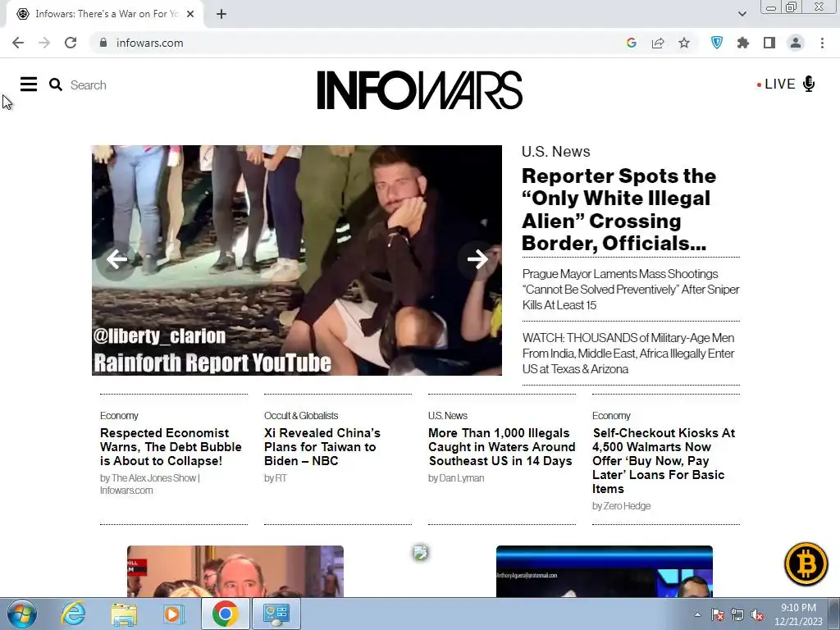Open the taskbar clock showing 9:10 PM

(x=798, y=614)
